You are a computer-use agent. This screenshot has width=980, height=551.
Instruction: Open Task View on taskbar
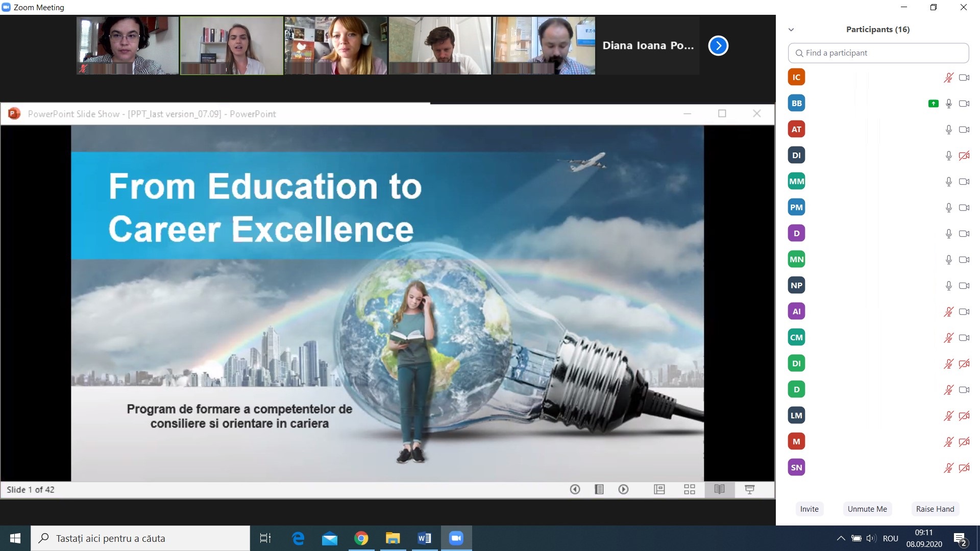pyautogui.click(x=265, y=538)
